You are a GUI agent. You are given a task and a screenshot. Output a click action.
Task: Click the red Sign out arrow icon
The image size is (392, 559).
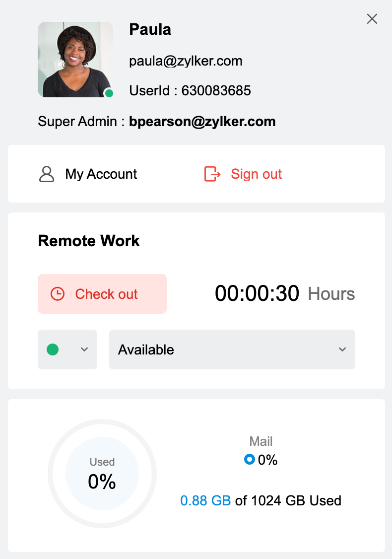212,174
